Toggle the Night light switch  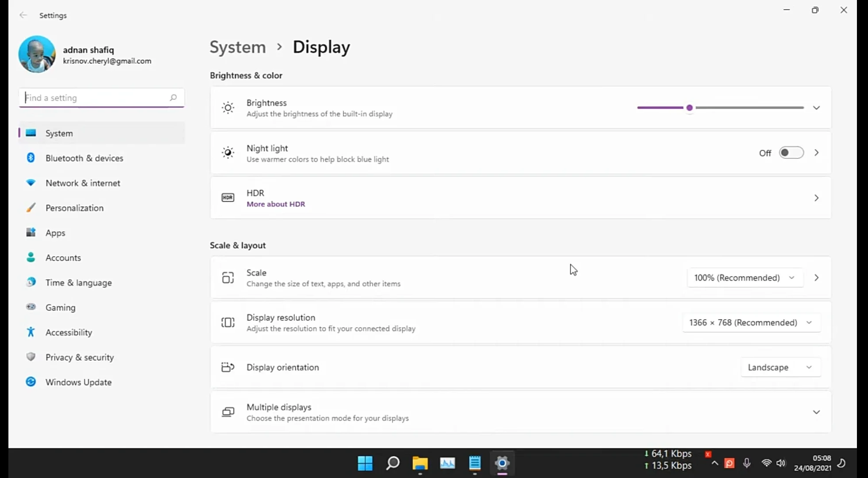[791, 153]
